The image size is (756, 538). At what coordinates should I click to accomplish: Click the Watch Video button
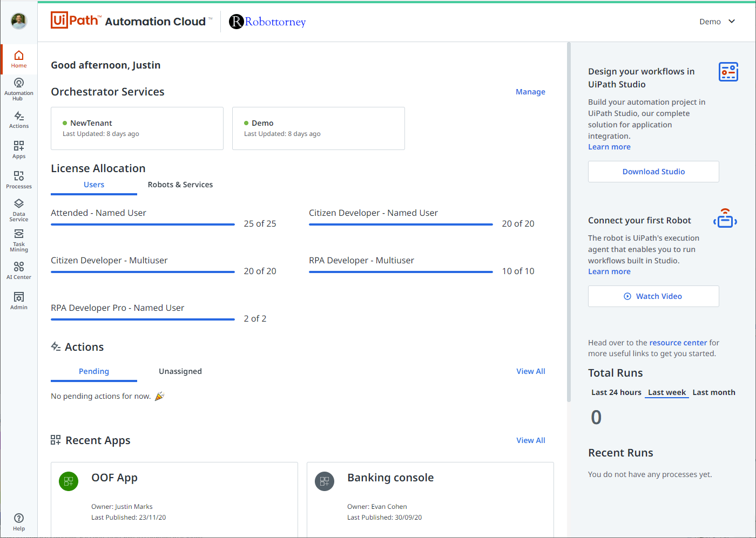point(653,296)
